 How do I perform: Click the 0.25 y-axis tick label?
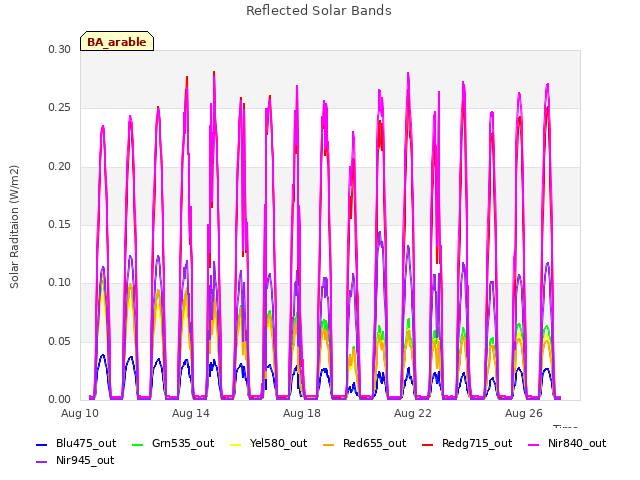pos(60,108)
